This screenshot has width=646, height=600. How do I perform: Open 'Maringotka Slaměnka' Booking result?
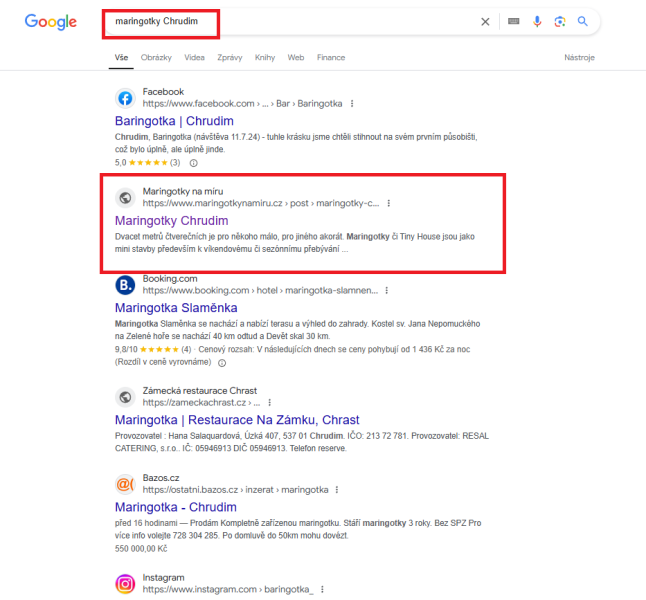[176, 308]
